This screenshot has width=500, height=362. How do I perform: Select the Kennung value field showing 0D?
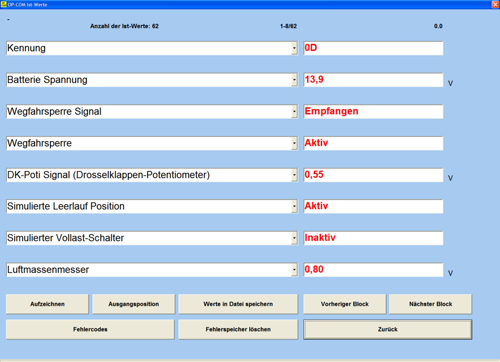373,48
